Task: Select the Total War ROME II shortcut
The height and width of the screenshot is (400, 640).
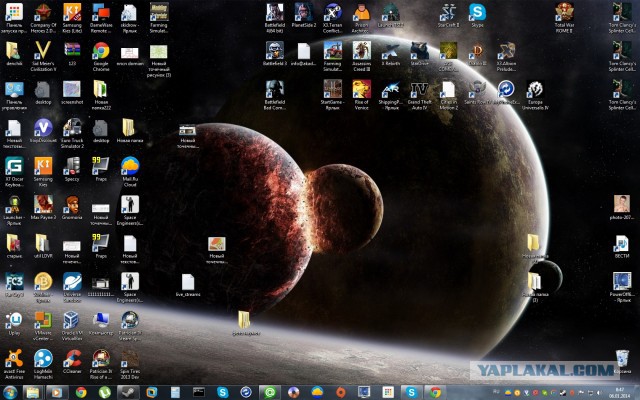Action: pyautogui.click(x=564, y=18)
